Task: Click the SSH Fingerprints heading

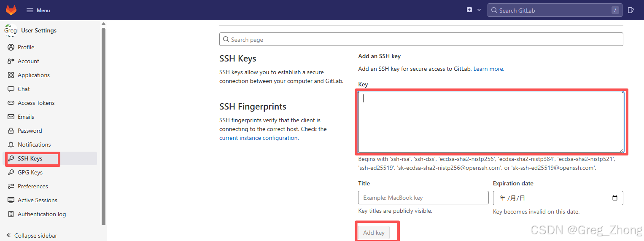Action: coord(253,107)
